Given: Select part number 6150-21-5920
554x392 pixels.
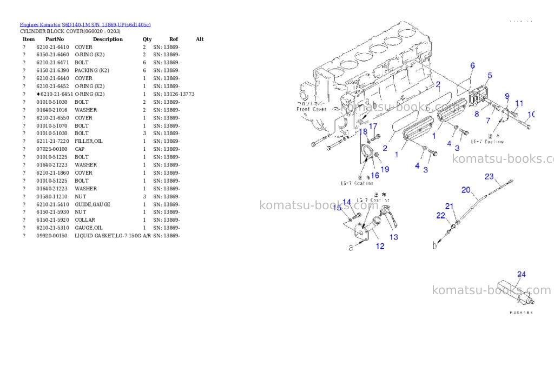Looking at the screenshot, I should [52, 220].
